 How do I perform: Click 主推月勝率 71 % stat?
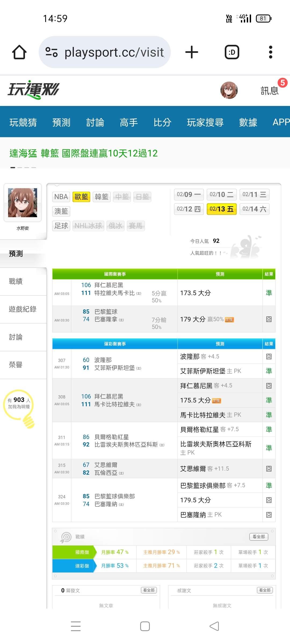tap(161, 565)
